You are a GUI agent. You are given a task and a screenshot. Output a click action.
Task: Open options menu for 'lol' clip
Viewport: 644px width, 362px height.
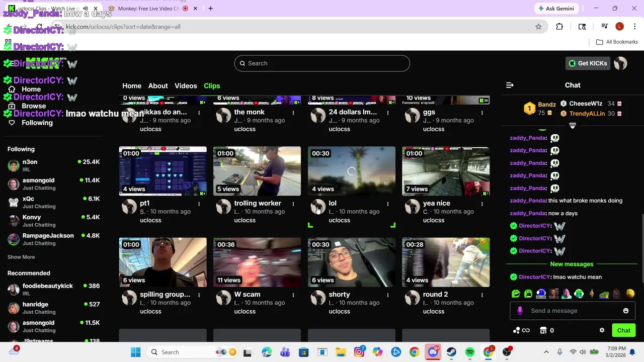point(388,204)
